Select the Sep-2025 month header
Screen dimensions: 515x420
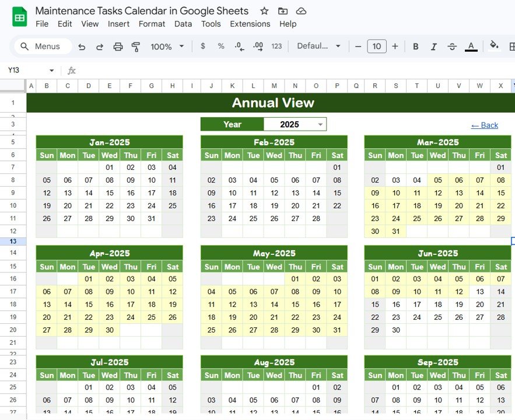click(437, 362)
